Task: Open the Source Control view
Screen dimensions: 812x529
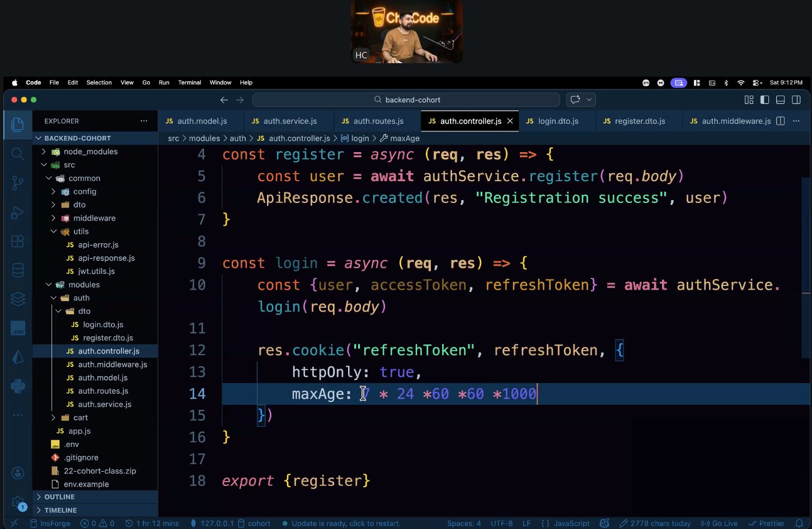Action: (17, 183)
